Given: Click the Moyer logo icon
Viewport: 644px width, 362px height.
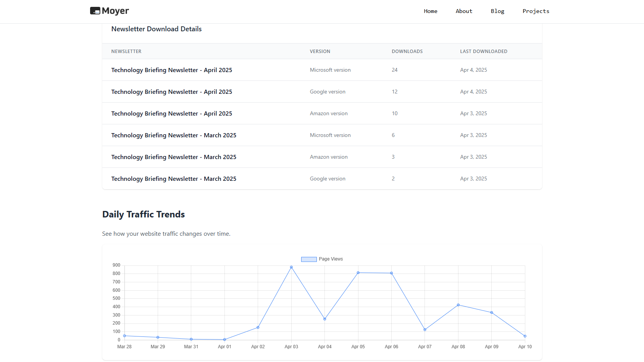Looking at the screenshot, I should point(95,11).
